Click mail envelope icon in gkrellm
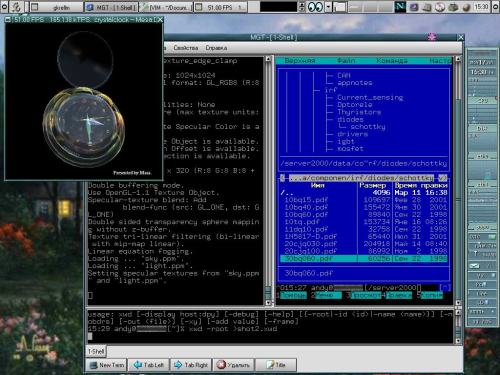The width and height of the screenshot is (500, 375). point(475,266)
